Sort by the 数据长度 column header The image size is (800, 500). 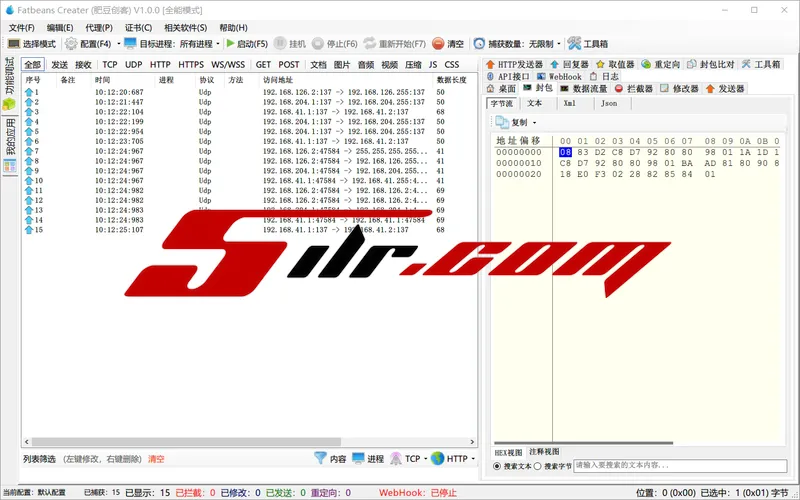(452, 80)
